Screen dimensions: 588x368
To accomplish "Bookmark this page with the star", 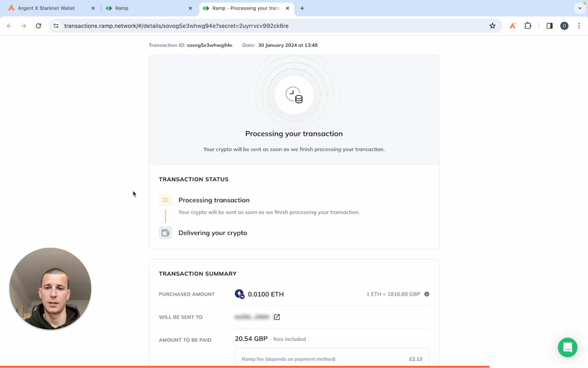I will (492, 26).
